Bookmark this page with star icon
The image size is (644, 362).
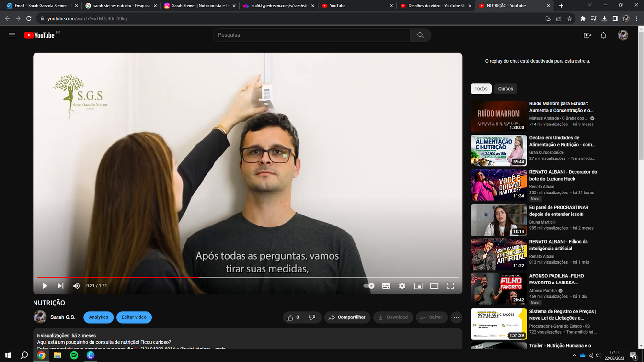tap(569, 18)
